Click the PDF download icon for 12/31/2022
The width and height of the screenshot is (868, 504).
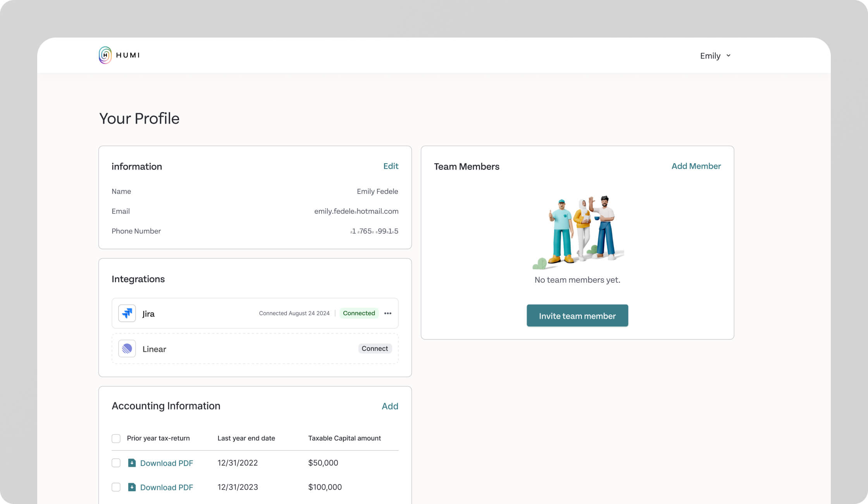(x=132, y=463)
